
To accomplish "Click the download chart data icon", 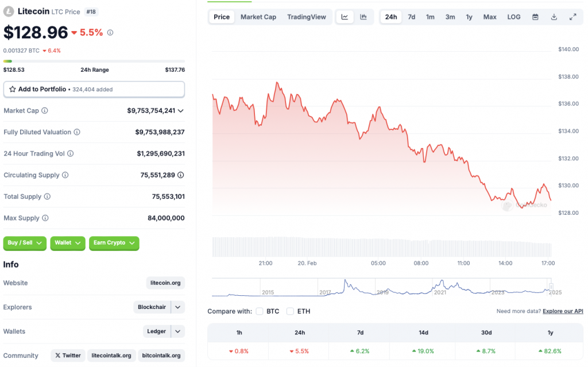I will [554, 17].
